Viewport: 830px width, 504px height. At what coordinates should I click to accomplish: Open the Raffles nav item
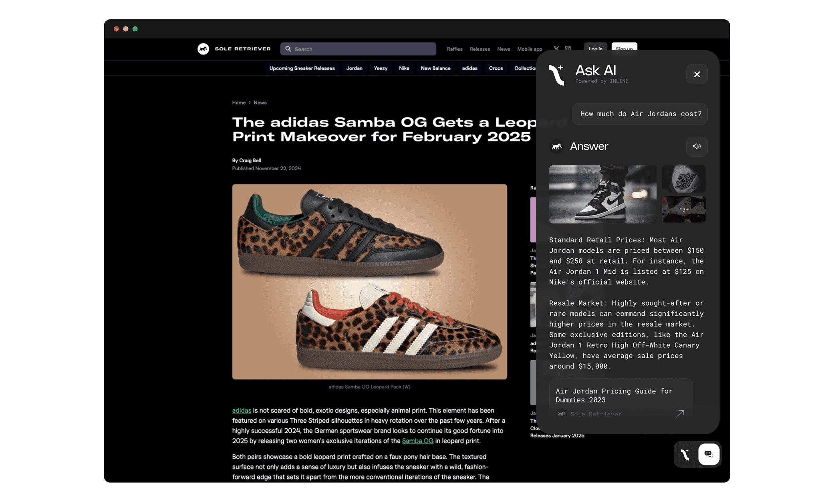455,49
